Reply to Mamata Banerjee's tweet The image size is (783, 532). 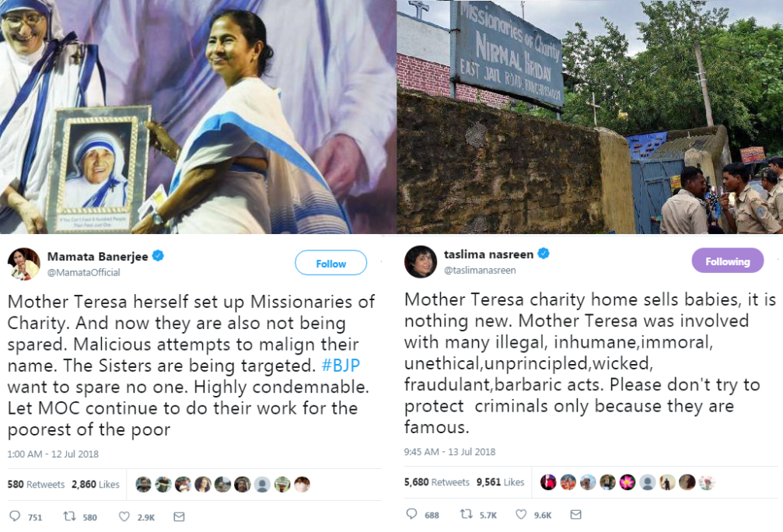tap(15, 516)
